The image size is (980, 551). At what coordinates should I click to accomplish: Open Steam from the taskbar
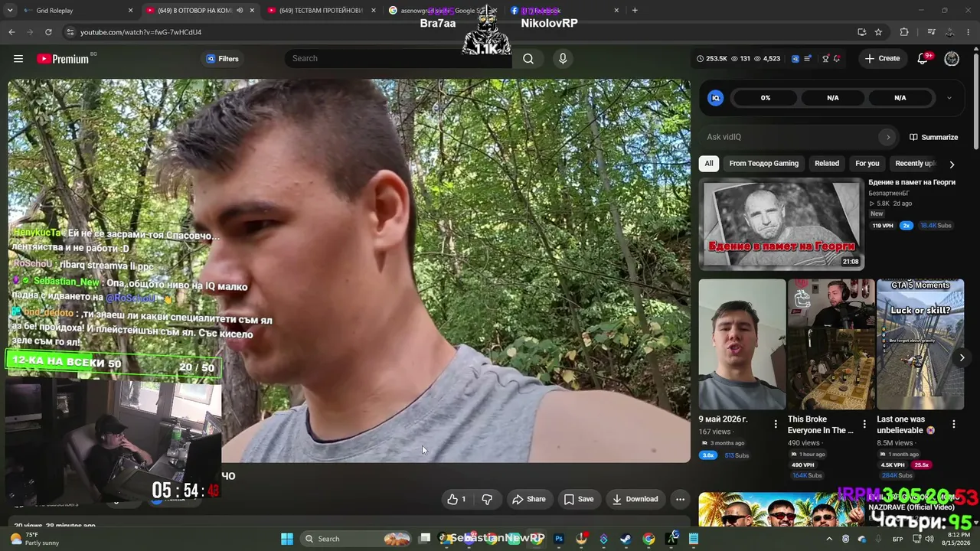click(x=626, y=539)
